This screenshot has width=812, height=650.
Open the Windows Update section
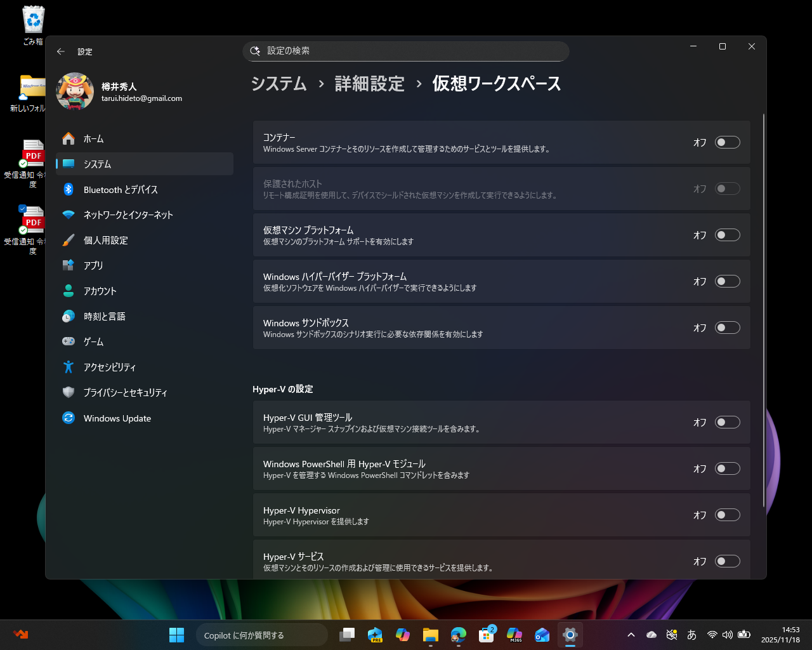(117, 418)
